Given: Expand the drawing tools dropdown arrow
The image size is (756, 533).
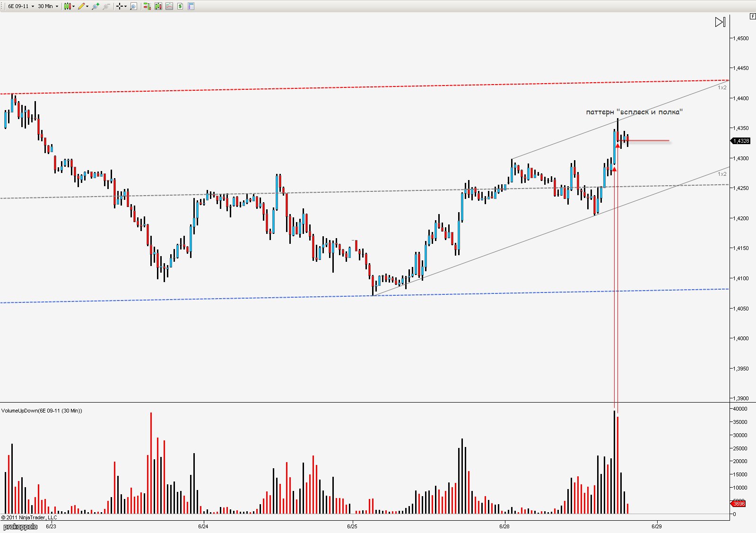Looking at the screenshot, I should tap(87, 6).
